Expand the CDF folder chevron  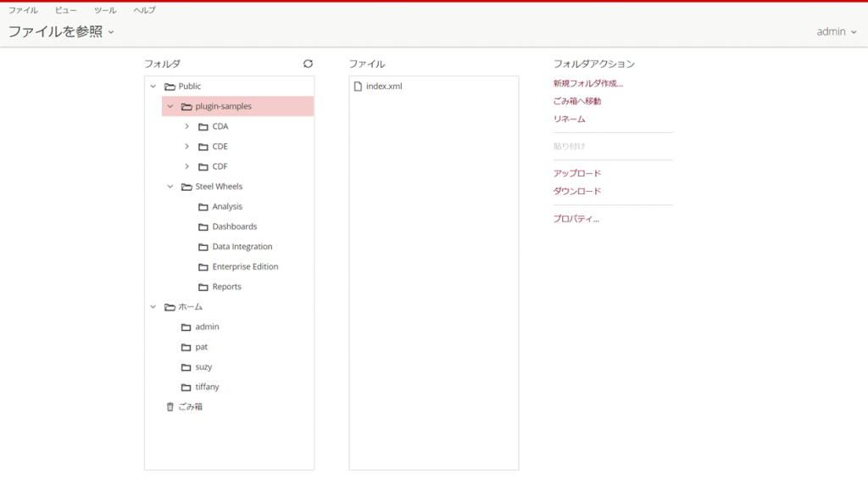[x=186, y=166]
